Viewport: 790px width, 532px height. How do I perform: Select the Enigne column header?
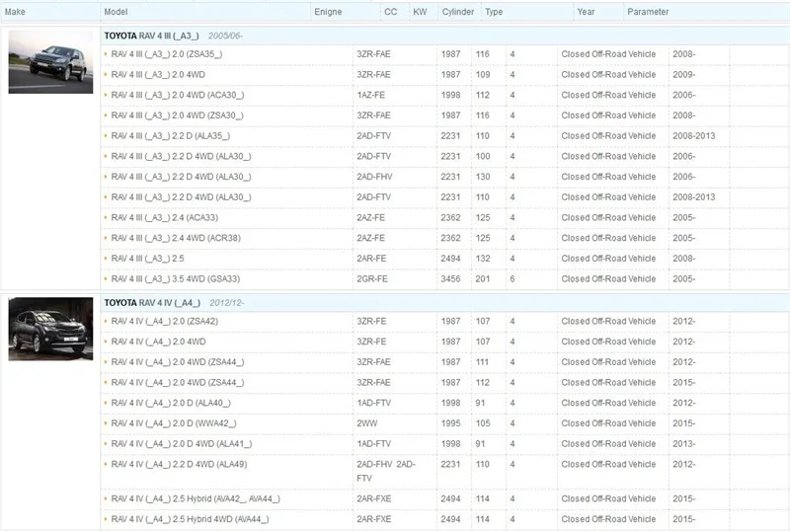(328, 12)
